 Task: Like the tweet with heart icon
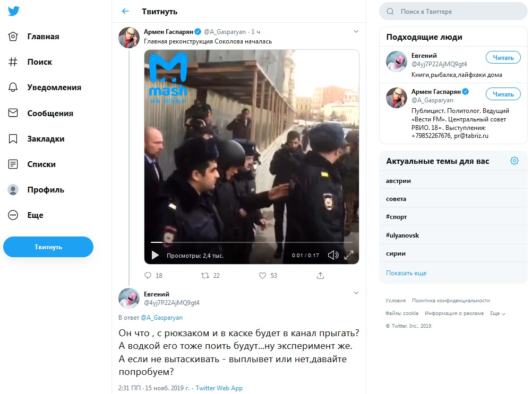click(262, 276)
